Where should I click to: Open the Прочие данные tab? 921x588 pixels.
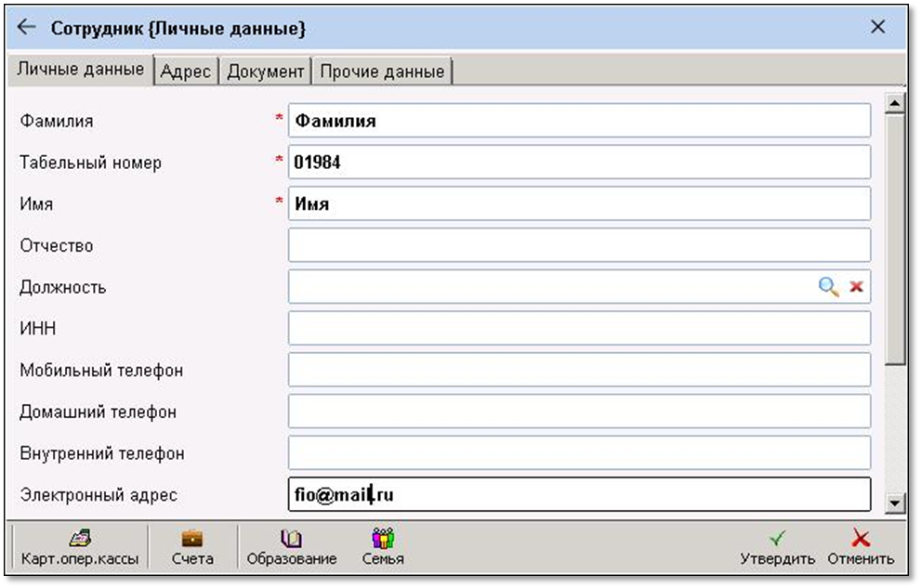[382, 71]
